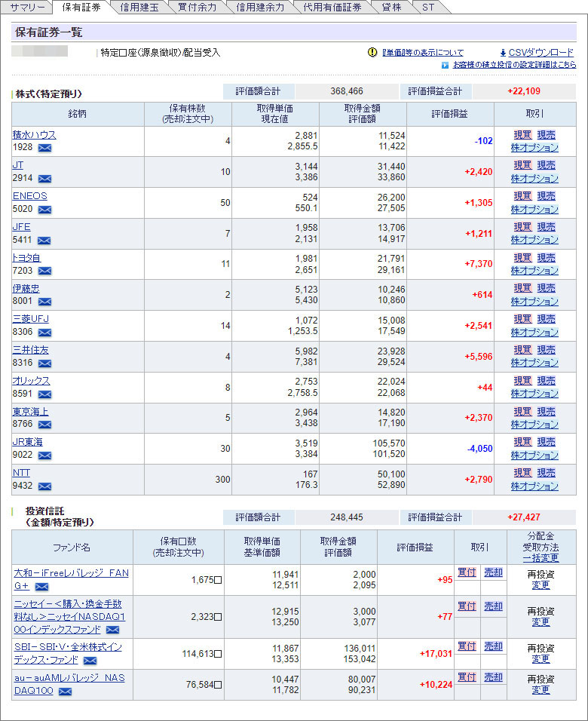Click the mail icon for JR東海 9022
The image size is (588, 721).
pos(44,456)
